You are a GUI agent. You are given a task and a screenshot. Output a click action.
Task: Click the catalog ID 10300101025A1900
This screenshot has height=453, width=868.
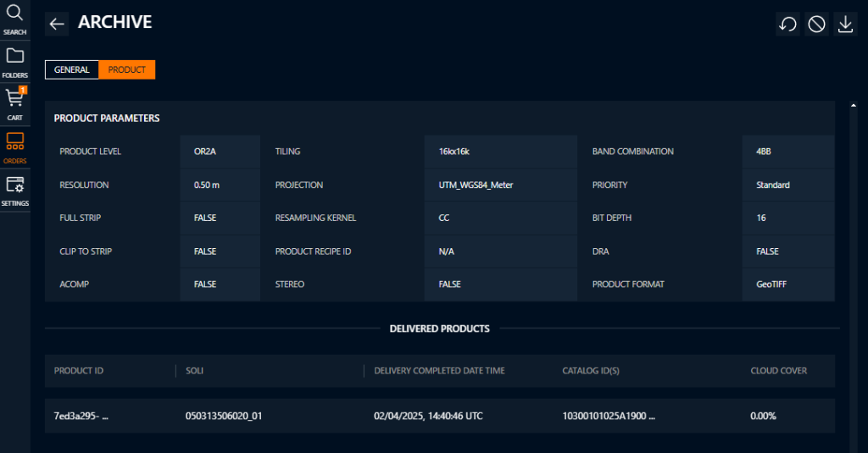609,416
